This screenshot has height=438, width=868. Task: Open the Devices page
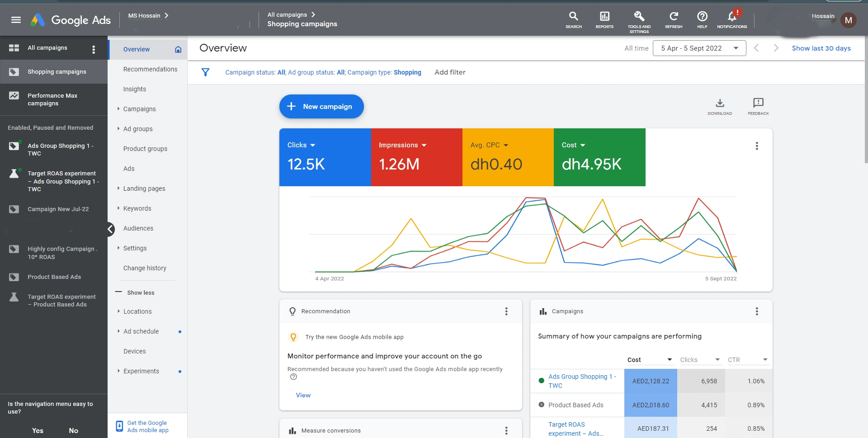click(x=135, y=351)
